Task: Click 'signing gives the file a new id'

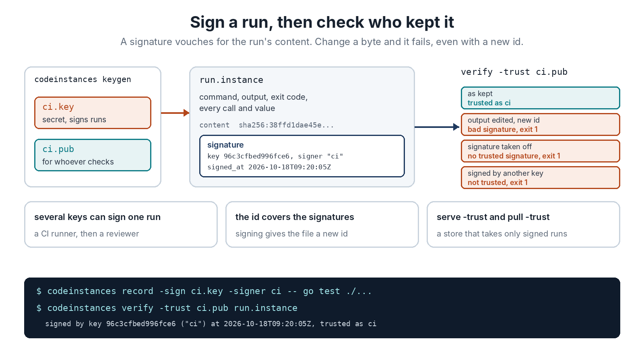Action: click(x=291, y=234)
